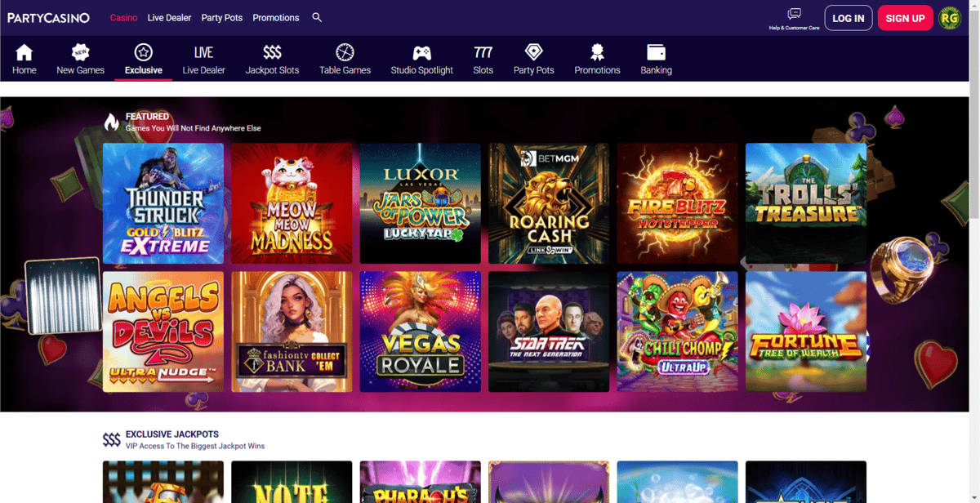Open Promotions in top menu
980x503 pixels.
click(x=276, y=17)
